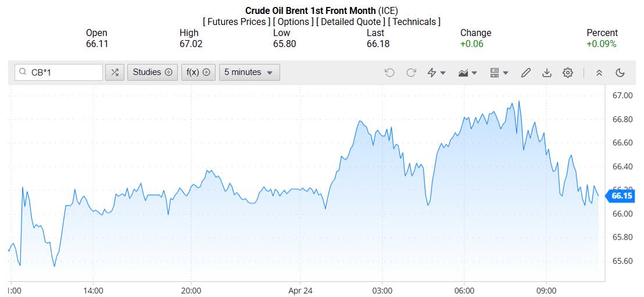Viewport: 644px width, 297px height.
Task: Open the Detailed Quote link
Action: (x=350, y=22)
